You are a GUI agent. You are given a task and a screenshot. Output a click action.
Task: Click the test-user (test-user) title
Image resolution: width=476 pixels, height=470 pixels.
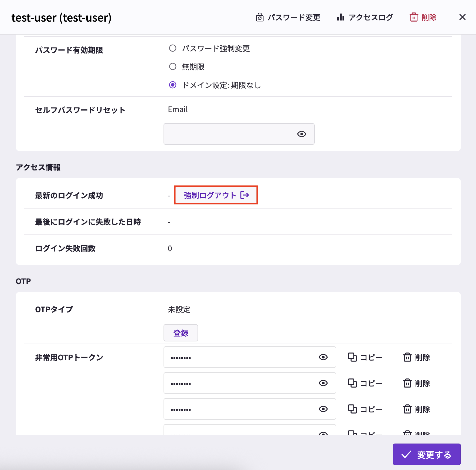pyautogui.click(x=61, y=18)
